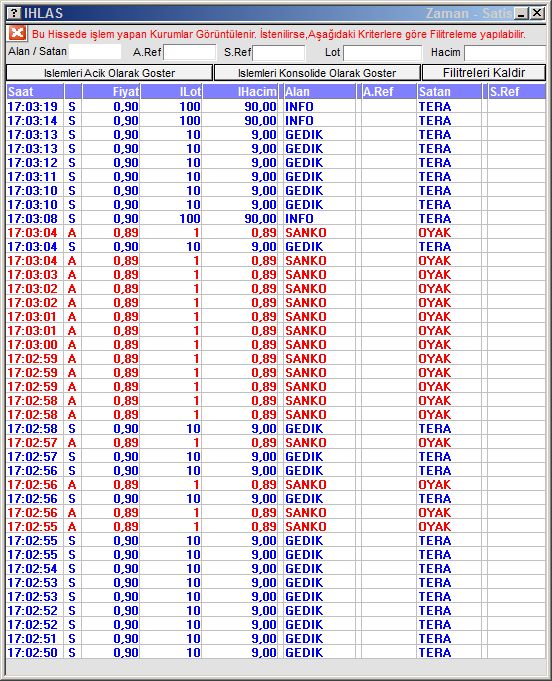
Task: Click the S.Ref column header
Action: point(517,92)
